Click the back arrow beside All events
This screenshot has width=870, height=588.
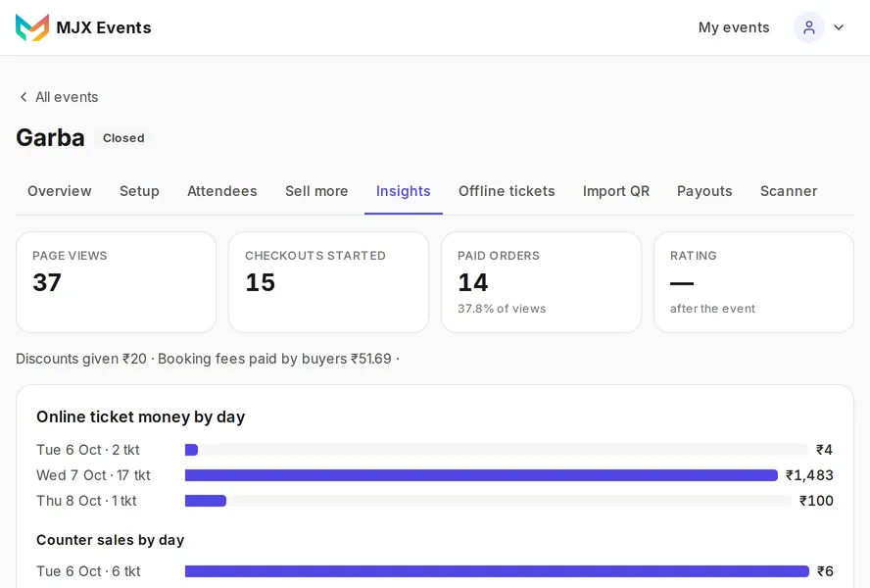pyautogui.click(x=24, y=97)
